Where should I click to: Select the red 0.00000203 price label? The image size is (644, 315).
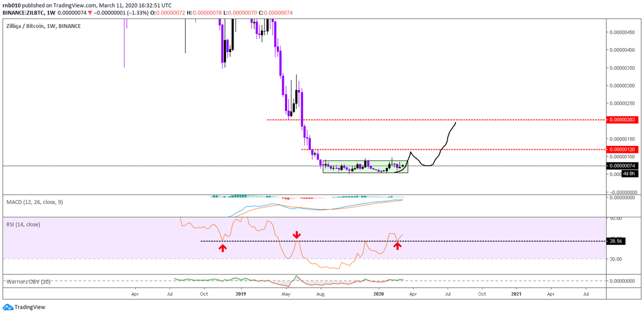(622, 120)
